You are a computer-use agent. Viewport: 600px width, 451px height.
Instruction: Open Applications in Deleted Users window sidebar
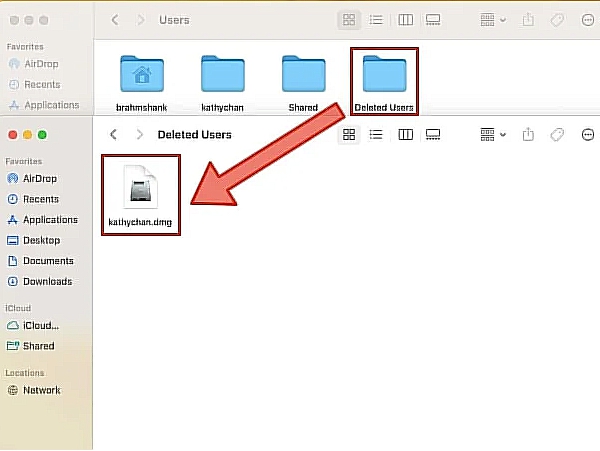pos(42,220)
